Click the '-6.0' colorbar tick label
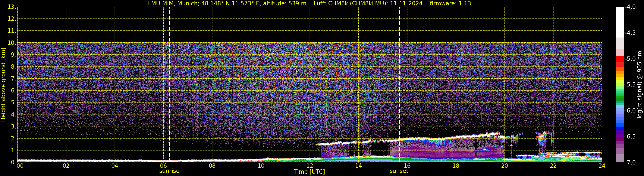This screenshot has width=644, height=176. 630,111
